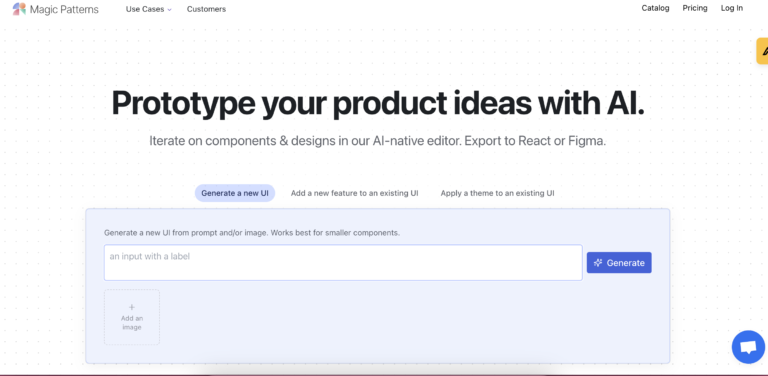
Task: Click the yellow side tab icon
Action: click(764, 51)
